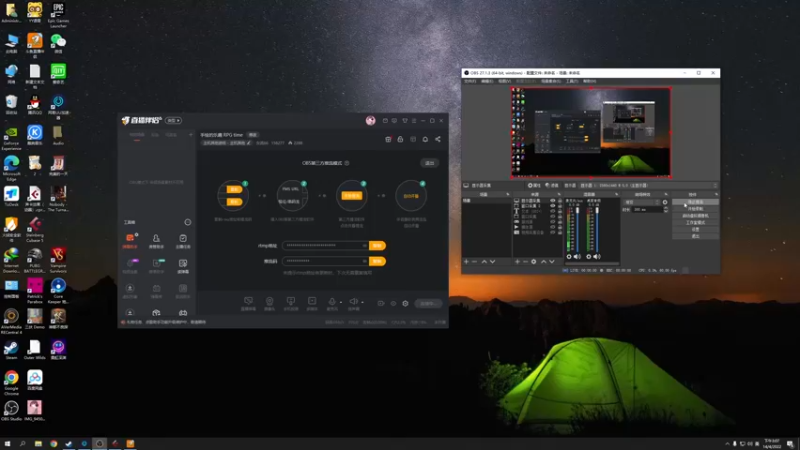Select the OBS preview canvas thumbnail
This screenshot has width=800, height=450.
tap(591, 133)
